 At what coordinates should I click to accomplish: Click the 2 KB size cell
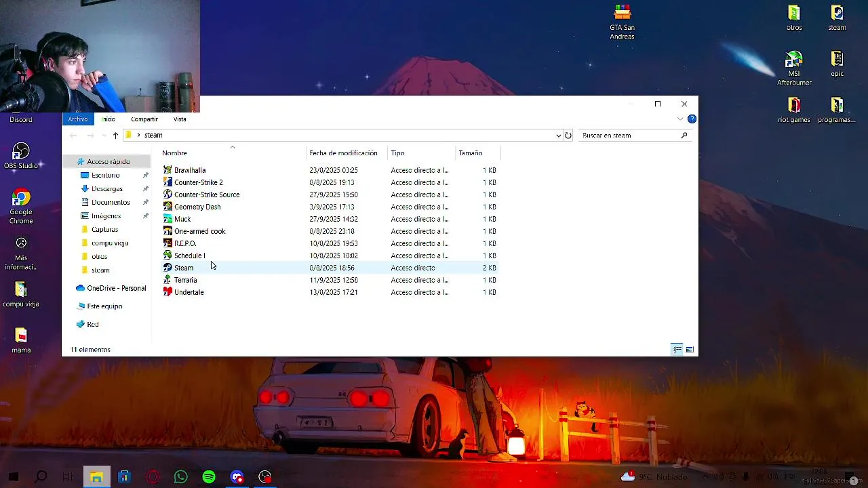click(x=490, y=268)
